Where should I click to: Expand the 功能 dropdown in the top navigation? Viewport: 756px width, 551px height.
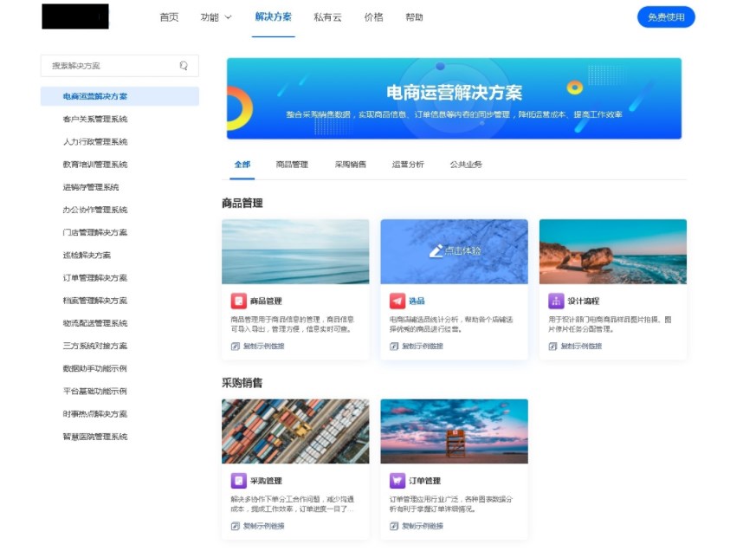[x=216, y=17]
